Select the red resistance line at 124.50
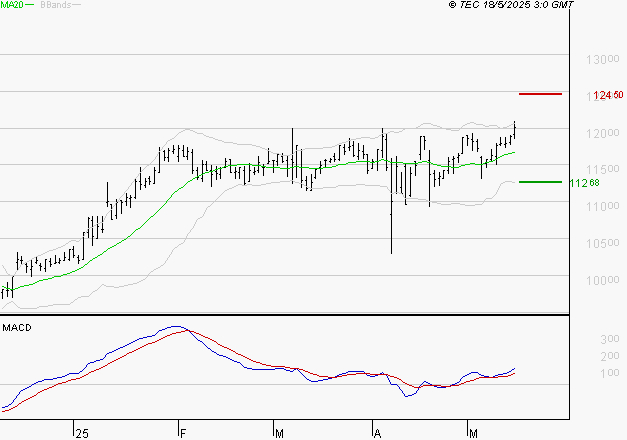 point(540,94)
